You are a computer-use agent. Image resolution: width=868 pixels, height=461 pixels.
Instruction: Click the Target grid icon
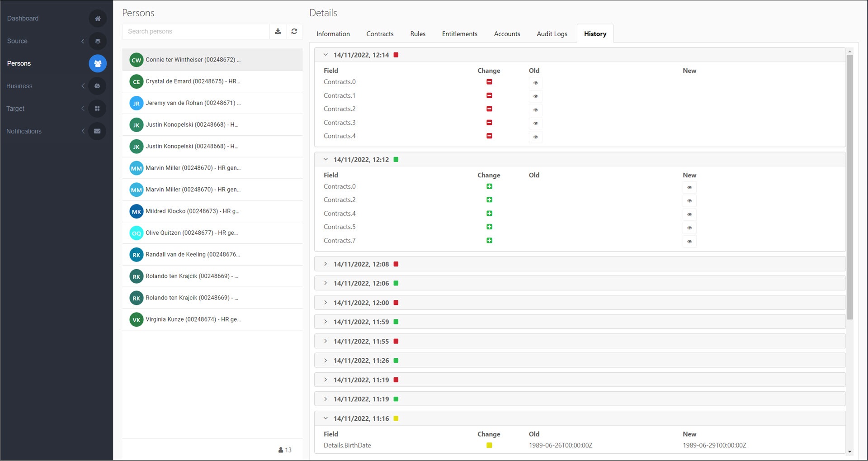tap(97, 109)
